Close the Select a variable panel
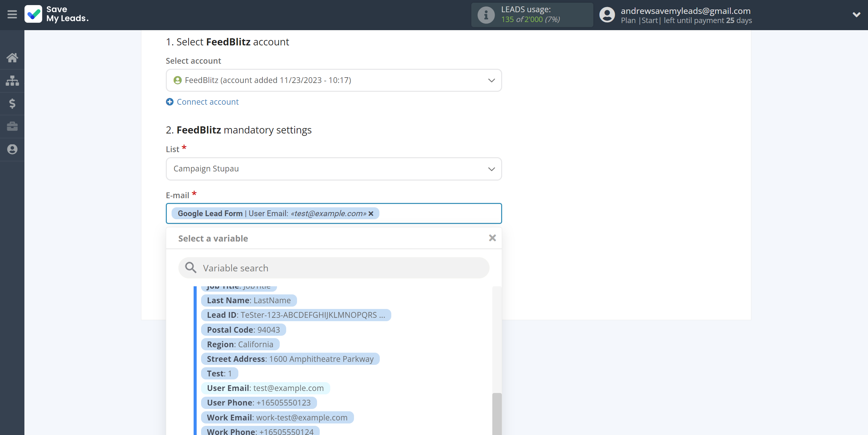Viewport: 868px width, 435px height. point(492,238)
